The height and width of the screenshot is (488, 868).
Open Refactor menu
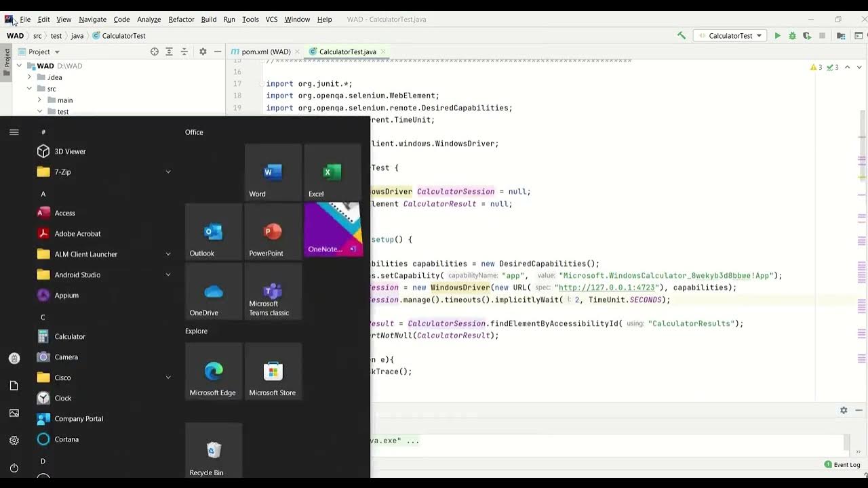click(x=181, y=20)
